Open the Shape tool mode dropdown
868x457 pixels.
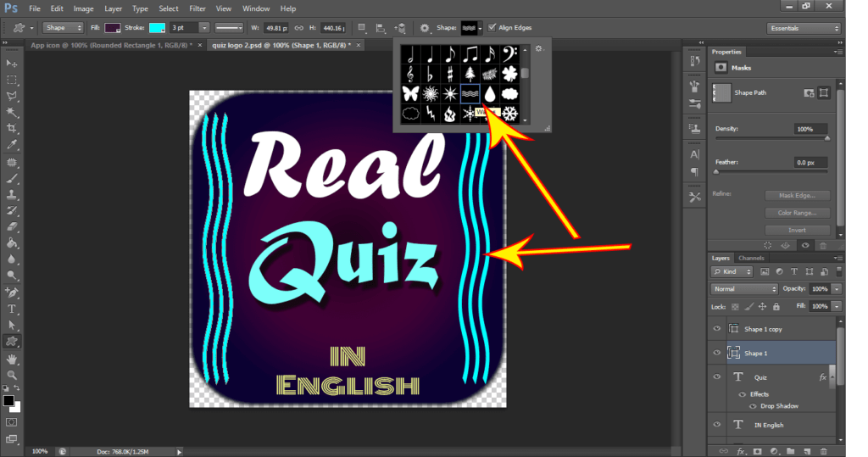click(63, 28)
